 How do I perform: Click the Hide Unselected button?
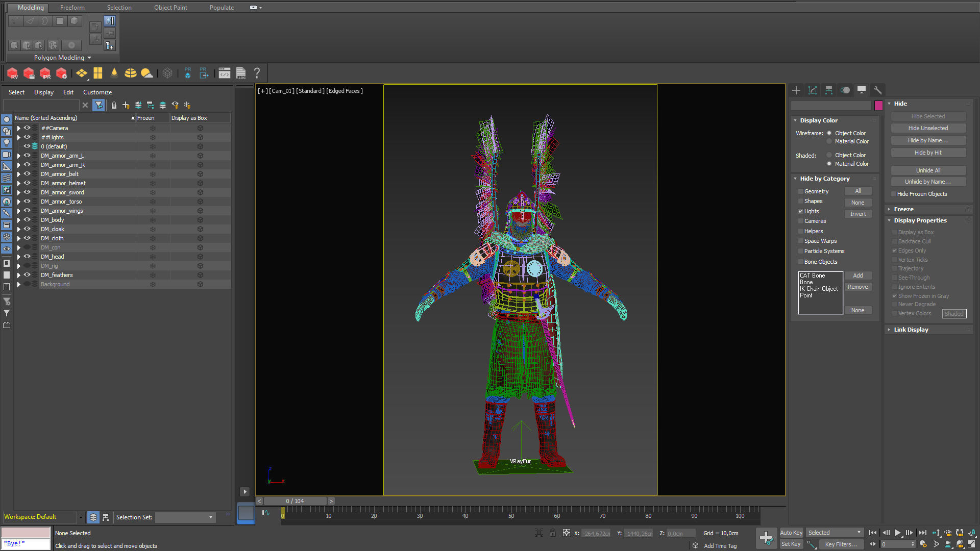(x=928, y=129)
